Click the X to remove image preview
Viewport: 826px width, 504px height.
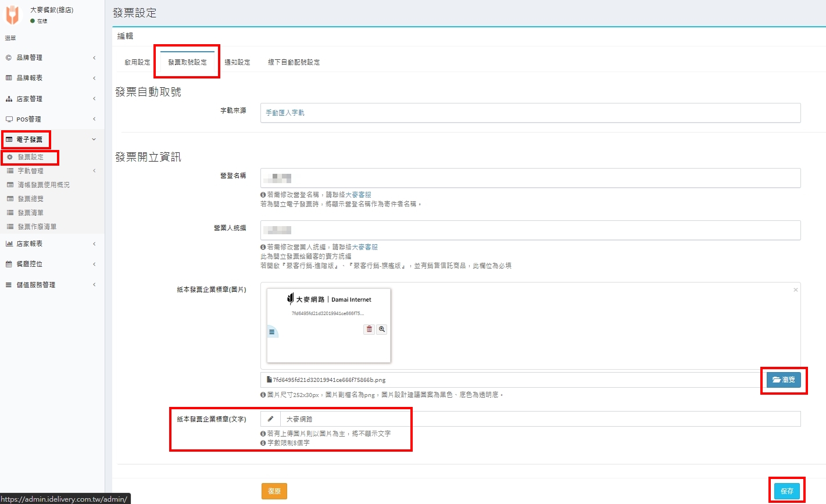pos(795,290)
